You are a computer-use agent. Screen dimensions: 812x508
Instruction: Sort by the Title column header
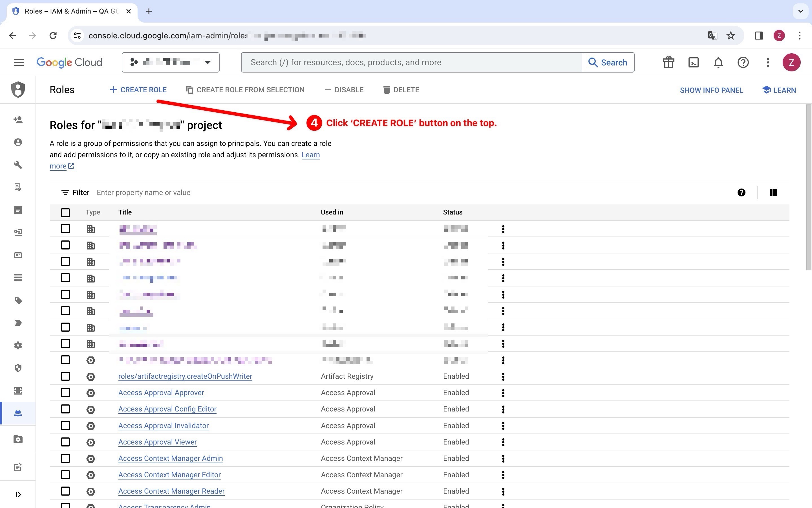pyautogui.click(x=125, y=212)
